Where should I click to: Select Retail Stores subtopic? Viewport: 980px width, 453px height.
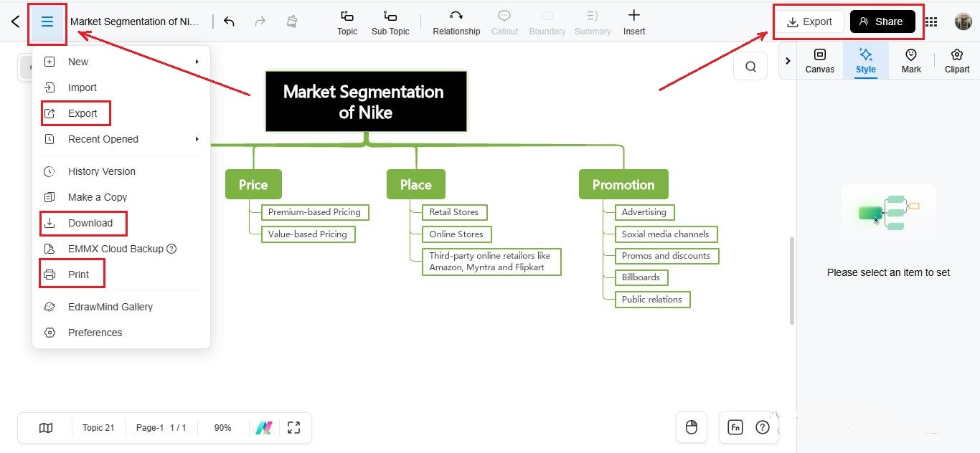coord(454,212)
